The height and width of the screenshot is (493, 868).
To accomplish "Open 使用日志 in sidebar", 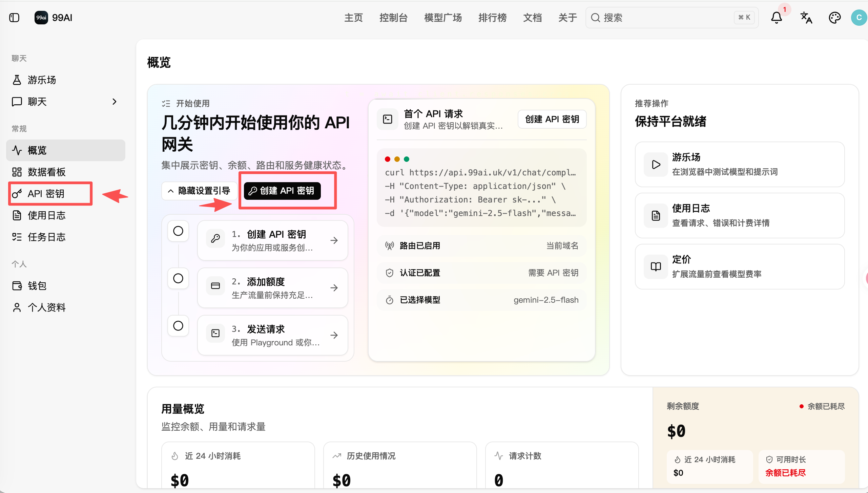I will 66,215.
